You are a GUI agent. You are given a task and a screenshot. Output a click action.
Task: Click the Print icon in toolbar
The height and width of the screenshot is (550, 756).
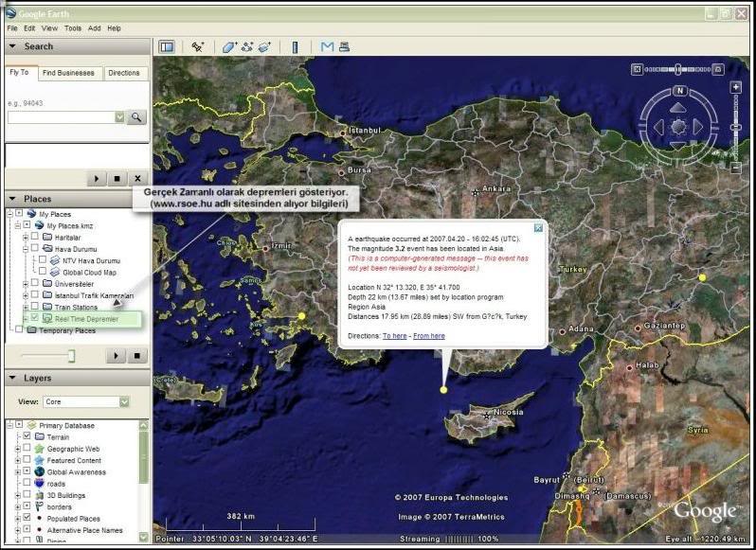point(344,46)
